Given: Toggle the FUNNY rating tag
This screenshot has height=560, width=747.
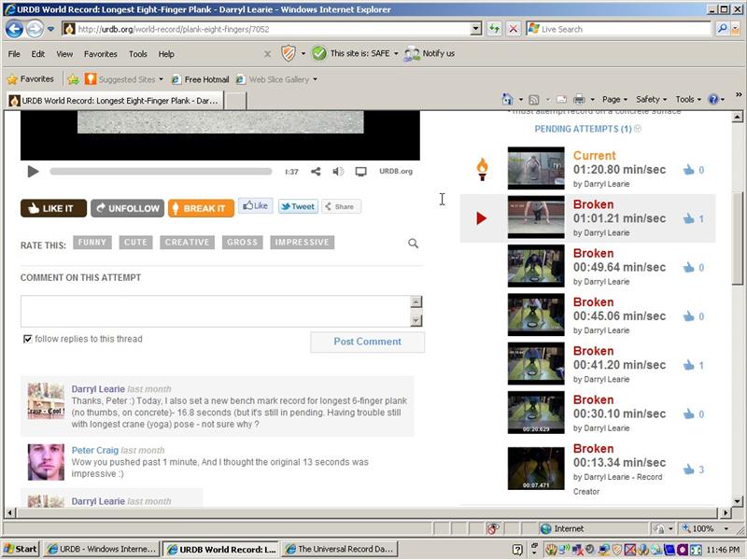Looking at the screenshot, I should click(x=92, y=243).
